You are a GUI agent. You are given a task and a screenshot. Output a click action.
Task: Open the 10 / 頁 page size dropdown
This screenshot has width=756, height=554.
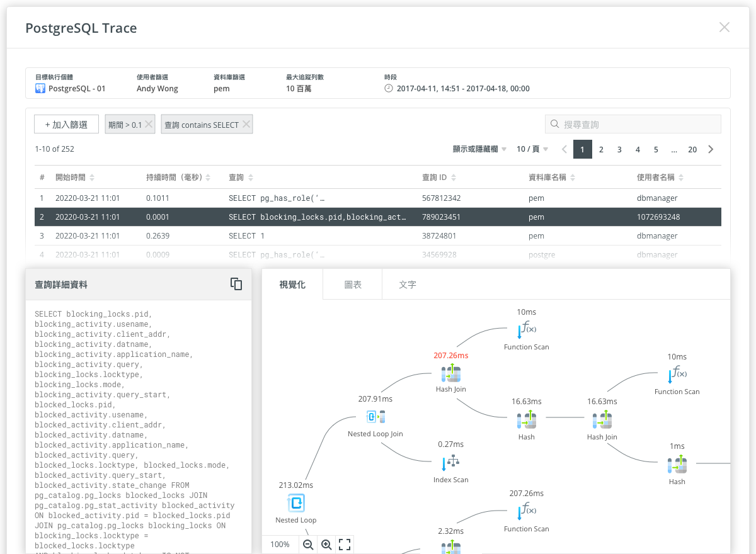click(x=532, y=149)
